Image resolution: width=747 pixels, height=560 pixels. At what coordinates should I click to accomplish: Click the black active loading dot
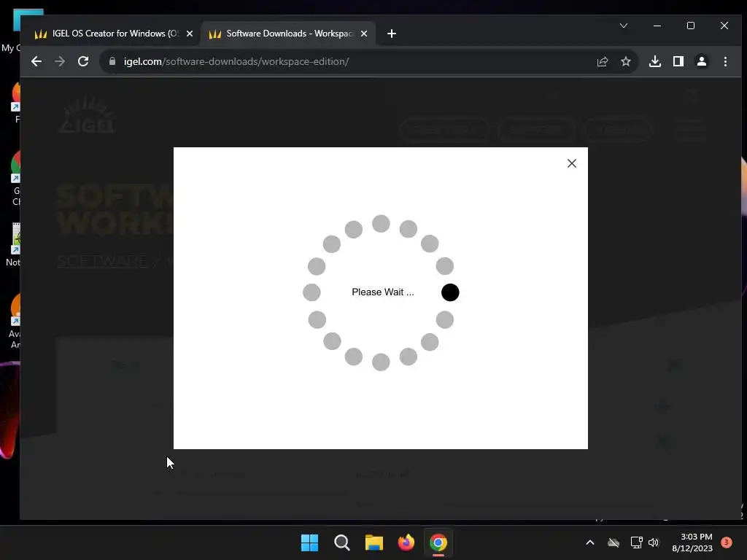pyautogui.click(x=450, y=292)
